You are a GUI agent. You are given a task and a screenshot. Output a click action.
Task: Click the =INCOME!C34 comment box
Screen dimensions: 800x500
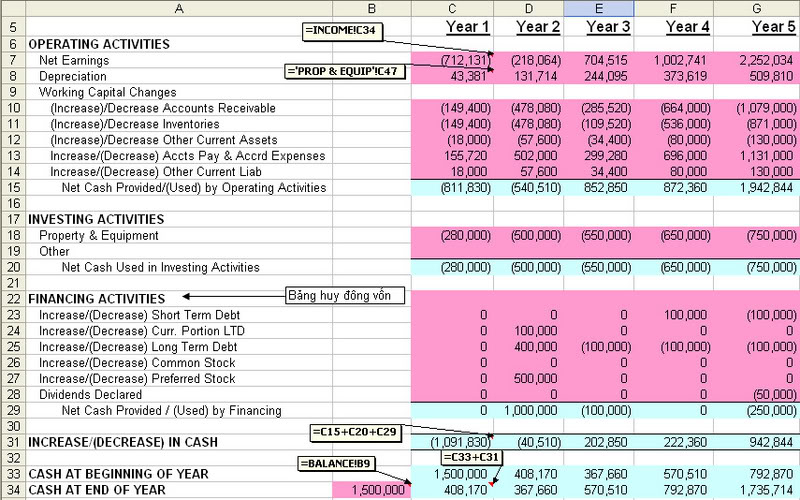pyautogui.click(x=341, y=31)
